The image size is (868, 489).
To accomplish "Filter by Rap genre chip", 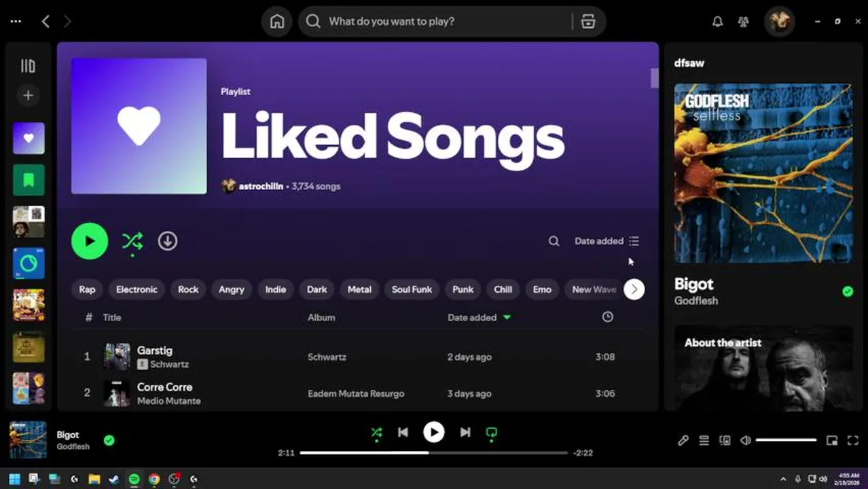I will pyautogui.click(x=87, y=289).
